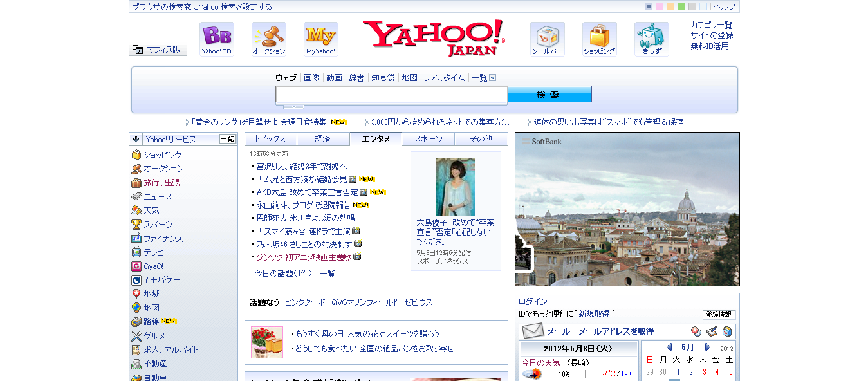This screenshot has width=868, height=381.
Task: Click the グルメ fork-and-knife icon
Action: pyautogui.click(x=136, y=336)
